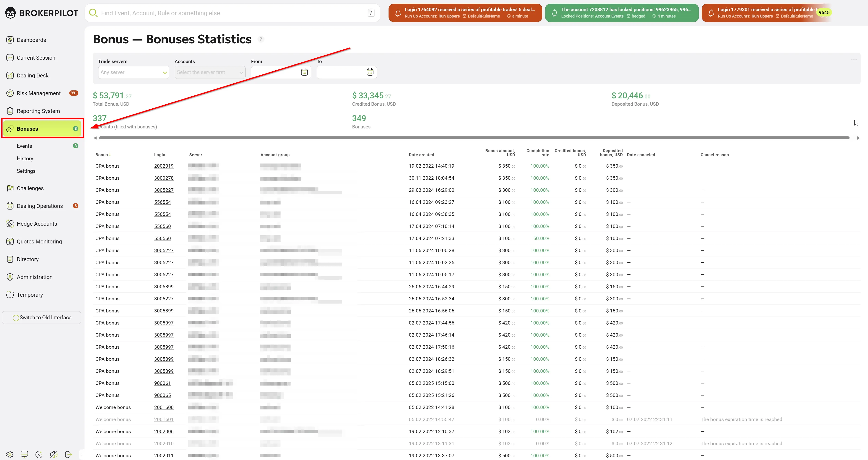
Task: Click the Switch to Old Interface button
Action: pyautogui.click(x=41, y=317)
